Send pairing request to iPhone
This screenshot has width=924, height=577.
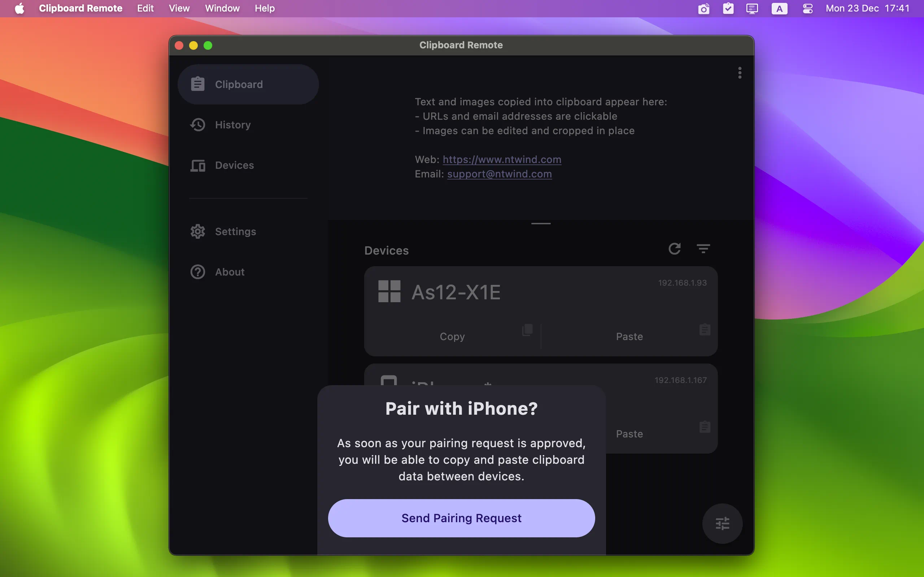[x=462, y=518]
